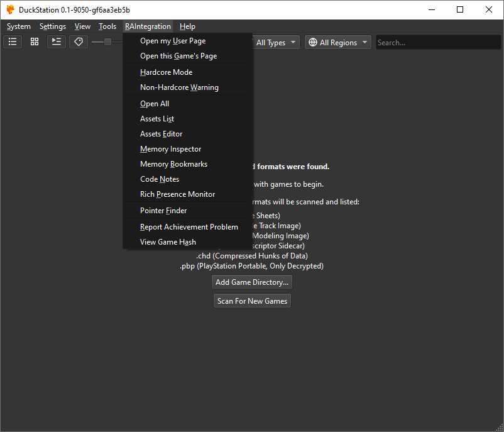Screen dimensions: 504x432
Task: Choose View Game Hash
Action: [x=168, y=241]
